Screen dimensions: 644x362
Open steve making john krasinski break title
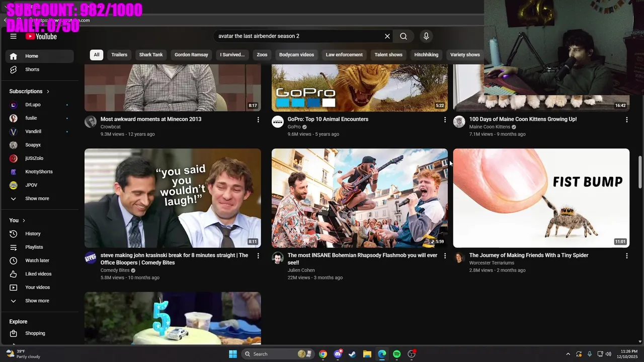pos(174,259)
